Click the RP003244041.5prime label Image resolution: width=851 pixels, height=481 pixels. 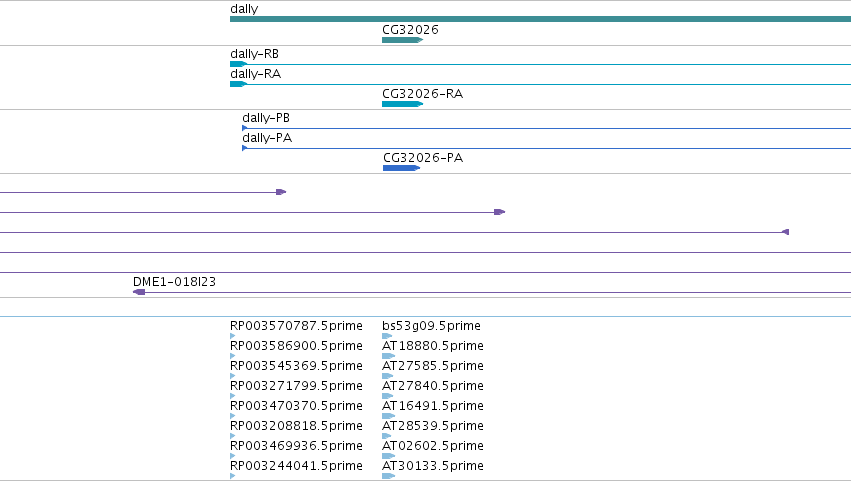pyautogui.click(x=296, y=466)
